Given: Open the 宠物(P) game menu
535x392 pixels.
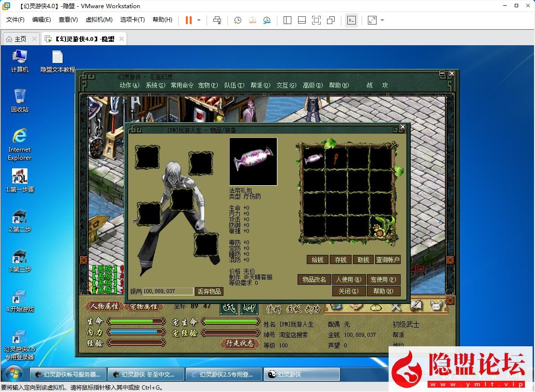Looking at the screenshot, I should (x=208, y=85).
